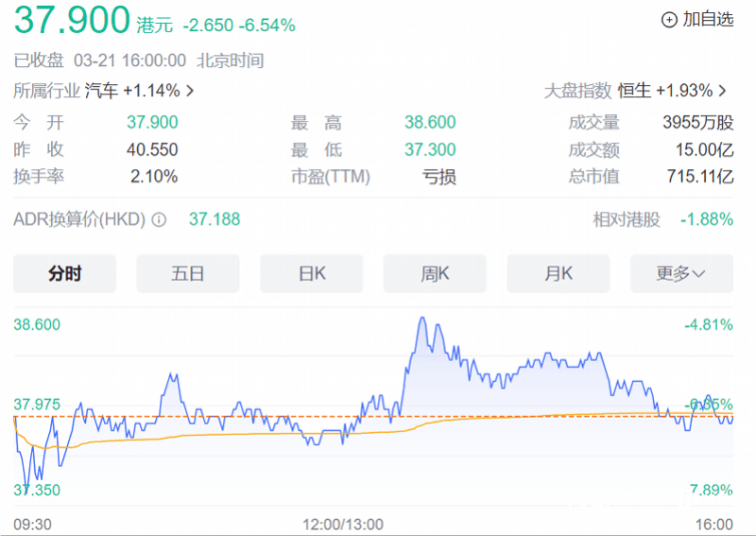Viewport: 756px width, 536px height.
Task: Show the 周K weekly chart
Action: [435, 273]
